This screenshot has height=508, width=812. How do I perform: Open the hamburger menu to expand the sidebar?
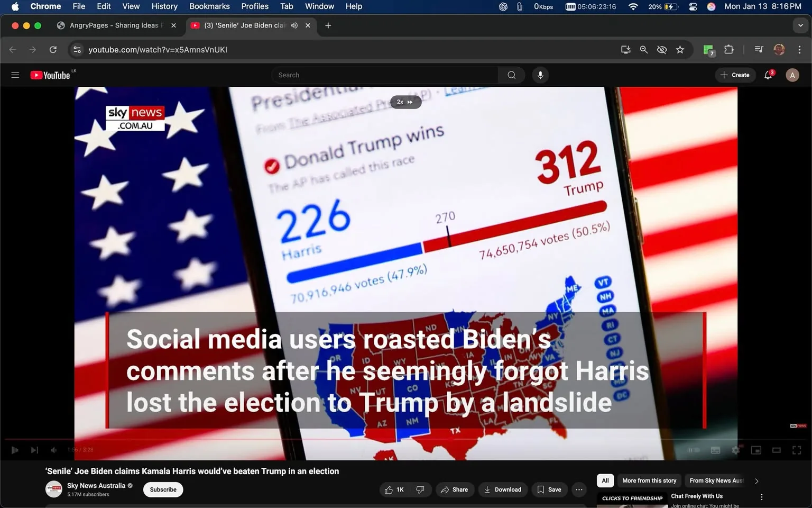tap(15, 75)
